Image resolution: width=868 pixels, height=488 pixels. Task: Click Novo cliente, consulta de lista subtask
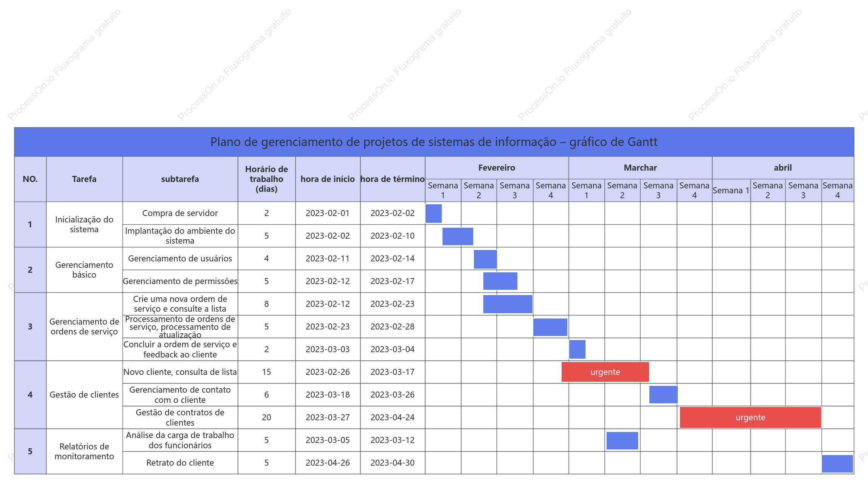click(x=180, y=372)
